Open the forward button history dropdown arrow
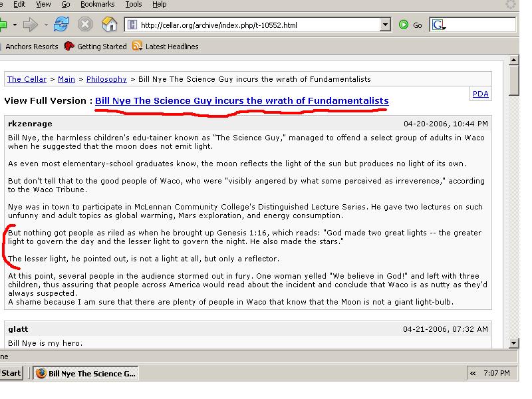The image size is (532, 399). (x=46, y=25)
